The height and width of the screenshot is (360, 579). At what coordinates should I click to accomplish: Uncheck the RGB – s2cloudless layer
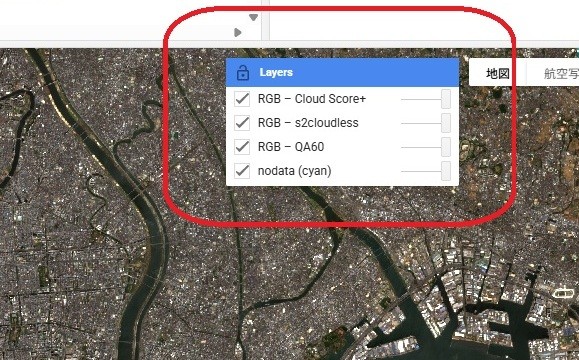tap(242, 123)
